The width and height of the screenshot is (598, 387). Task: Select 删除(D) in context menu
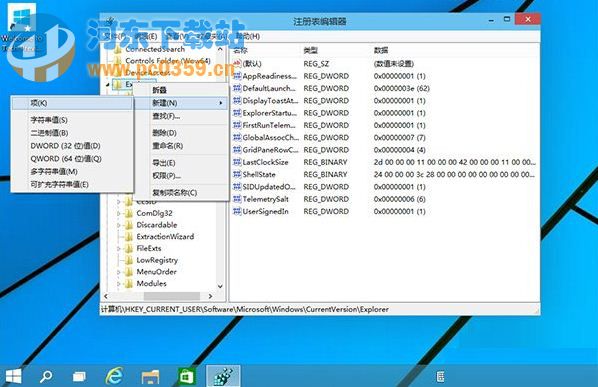click(x=182, y=133)
